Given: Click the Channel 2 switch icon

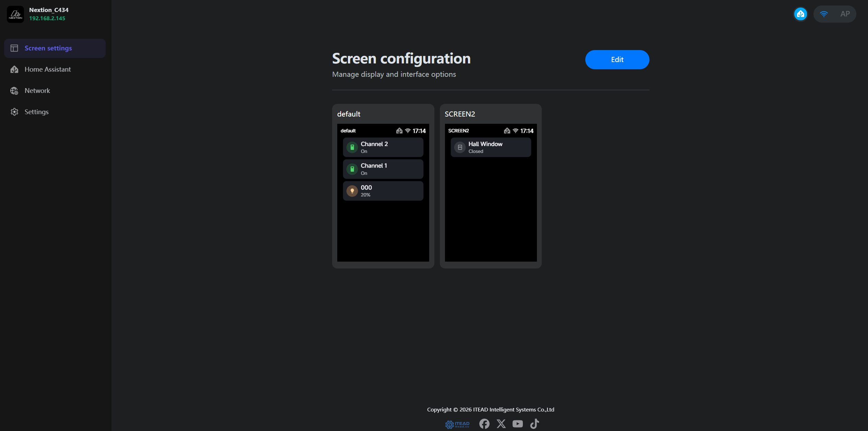Looking at the screenshot, I should coord(352,147).
